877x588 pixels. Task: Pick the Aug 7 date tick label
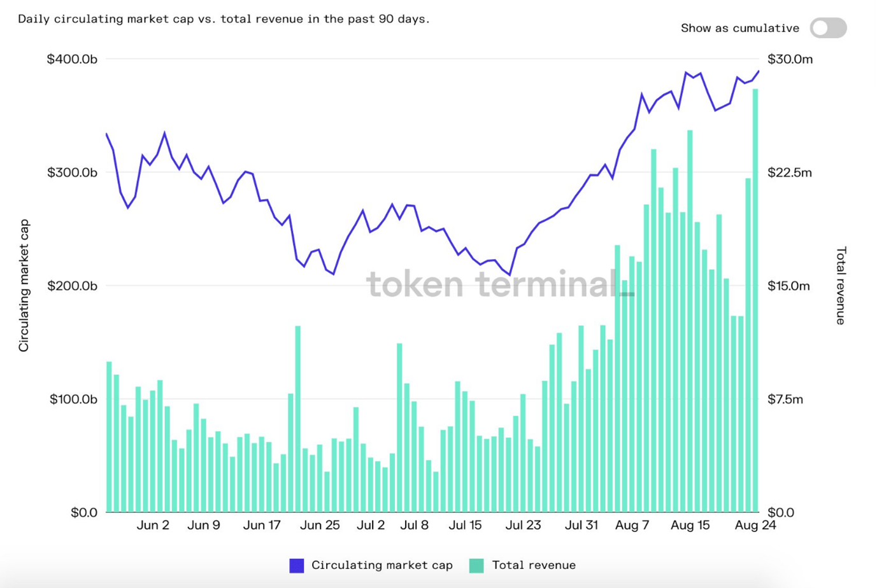[632, 525]
